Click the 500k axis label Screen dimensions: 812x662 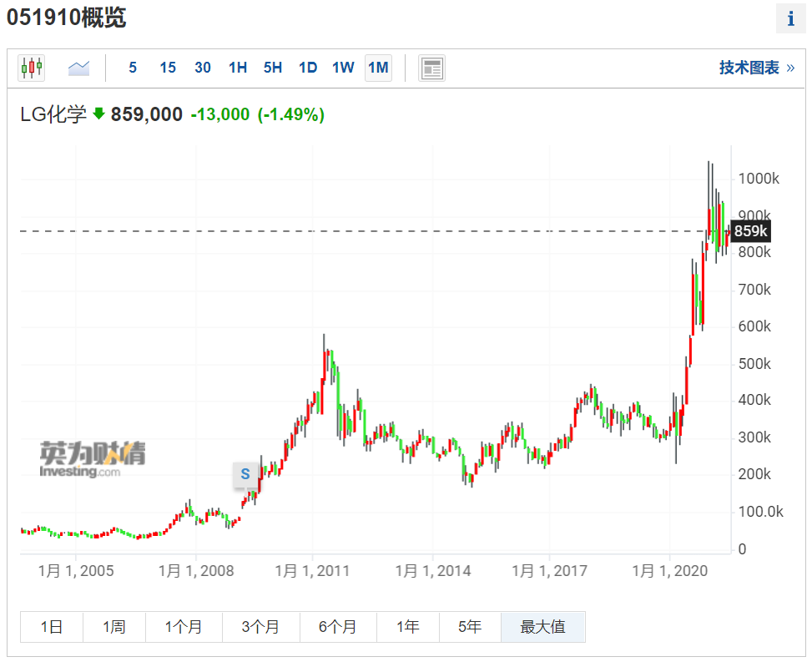(x=754, y=364)
